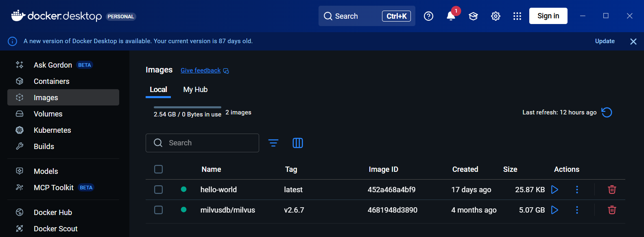The height and width of the screenshot is (237, 644).
Task: Open Docker Scout in sidebar
Action: click(63, 228)
